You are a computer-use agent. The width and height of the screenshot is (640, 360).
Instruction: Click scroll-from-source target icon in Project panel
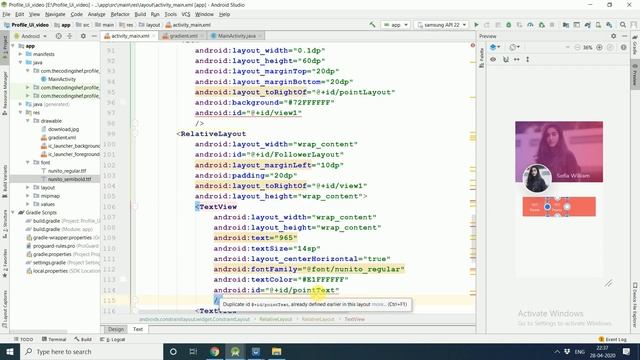coord(58,36)
